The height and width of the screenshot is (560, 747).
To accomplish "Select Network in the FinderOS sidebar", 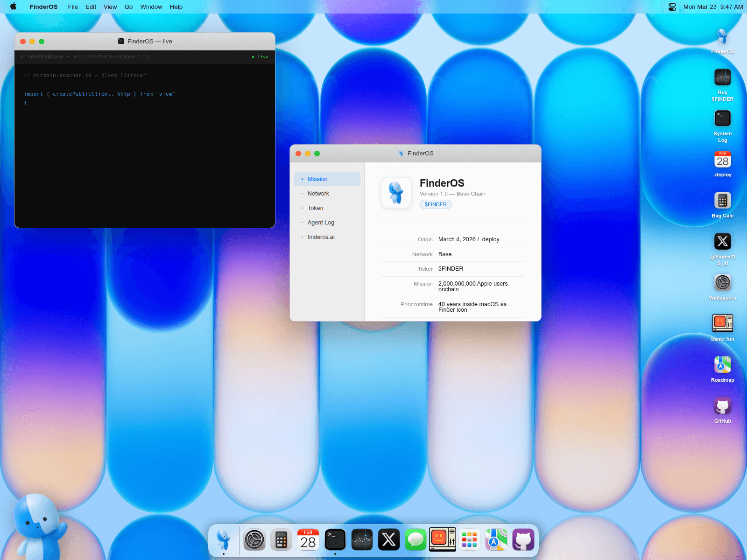I will 318,193.
